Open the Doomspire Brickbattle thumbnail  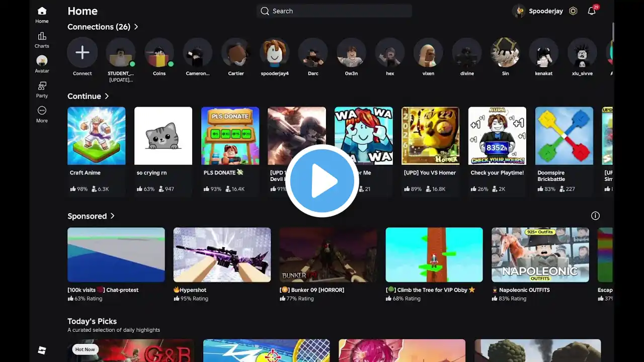(x=564, y=136)
